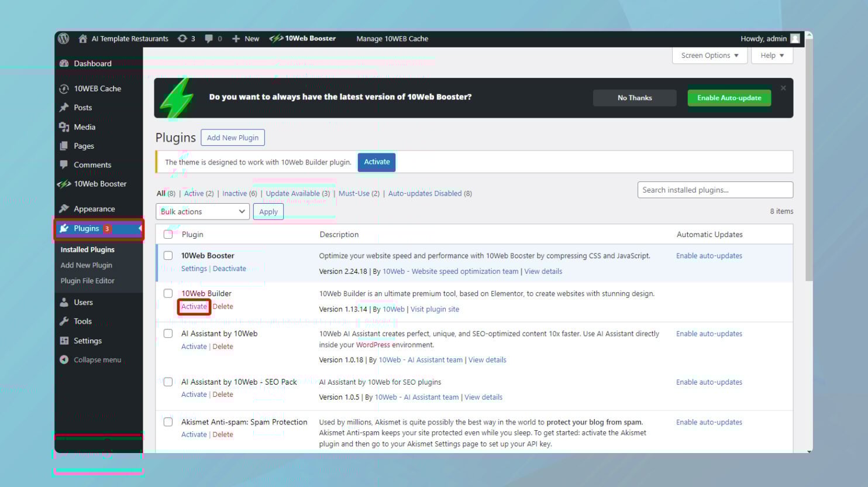
Task: Open Media via its sidebar icon
Action: pyautogui.click(x=64, y=127)
